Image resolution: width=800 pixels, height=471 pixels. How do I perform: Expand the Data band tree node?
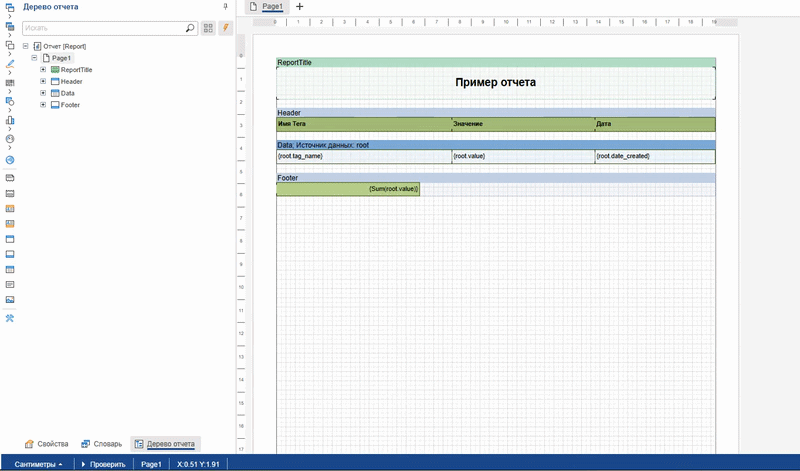(x=43, y=93)
